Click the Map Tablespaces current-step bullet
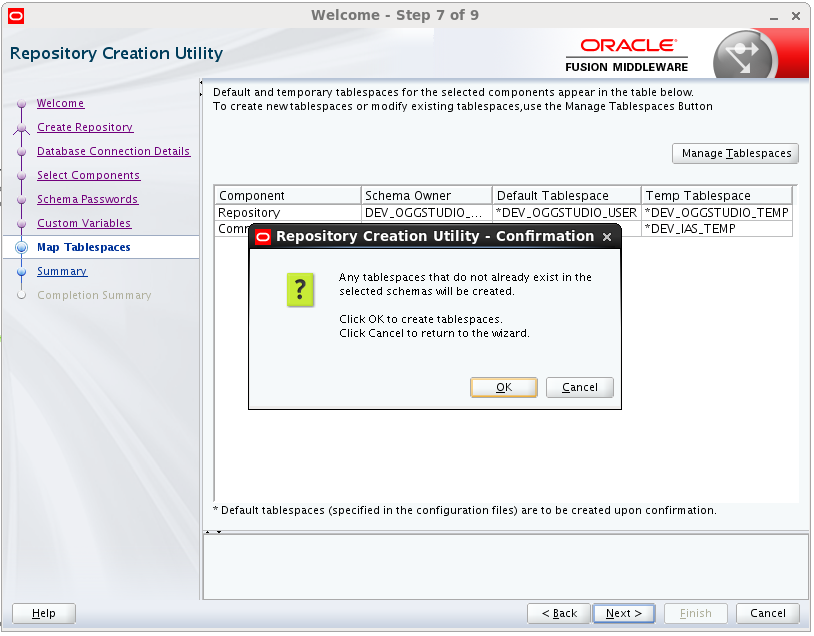The height and width of the screenshot is (636, 814). point(21,247)
